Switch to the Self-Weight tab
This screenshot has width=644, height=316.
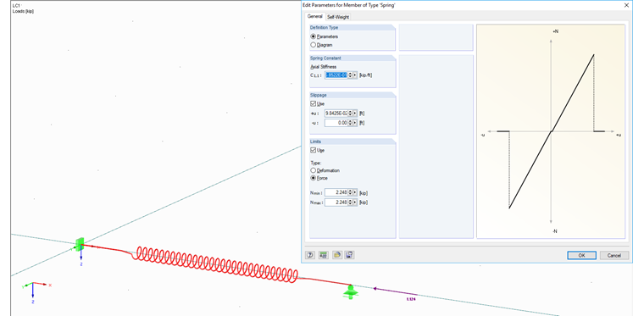[x=338, y=17]
